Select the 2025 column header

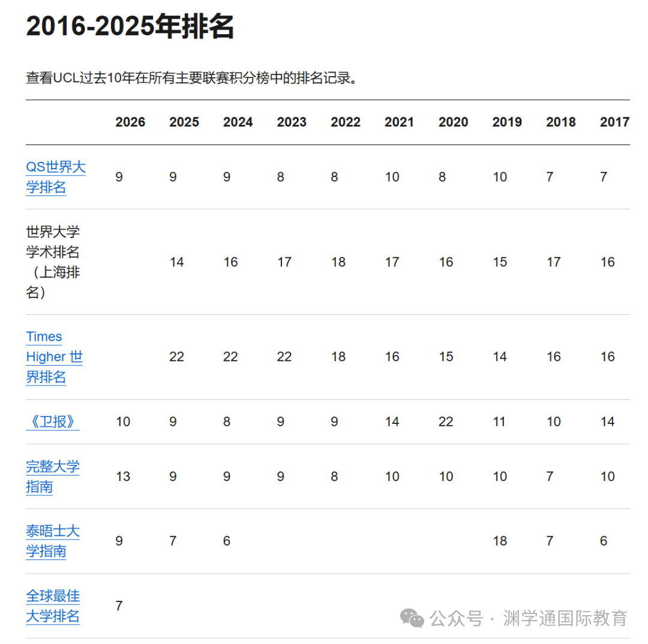tap(184, 122)
